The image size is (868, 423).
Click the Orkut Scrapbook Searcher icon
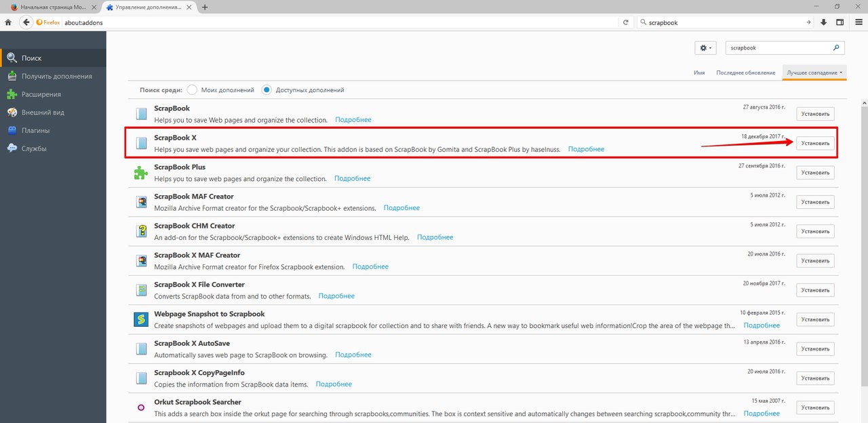tap(141, 407)
